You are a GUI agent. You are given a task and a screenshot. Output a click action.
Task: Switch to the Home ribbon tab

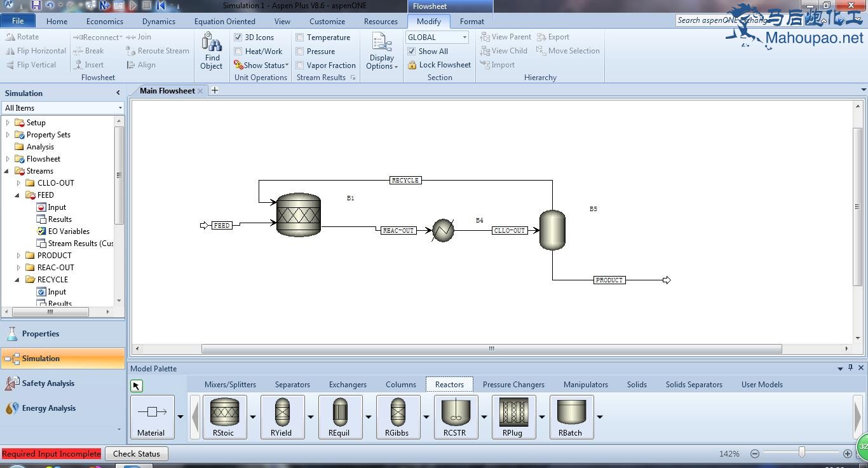pos(57,21)
